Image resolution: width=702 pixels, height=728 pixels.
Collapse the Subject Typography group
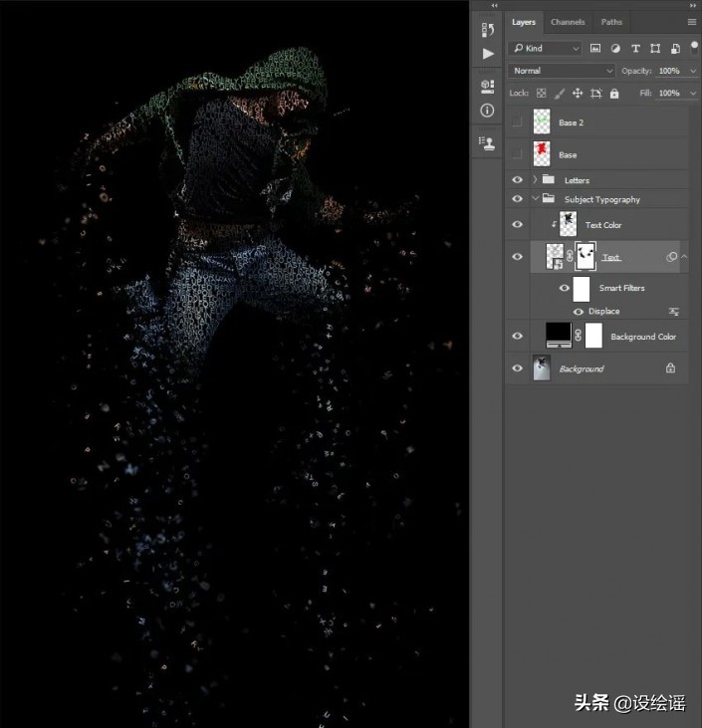pos(535,198)
